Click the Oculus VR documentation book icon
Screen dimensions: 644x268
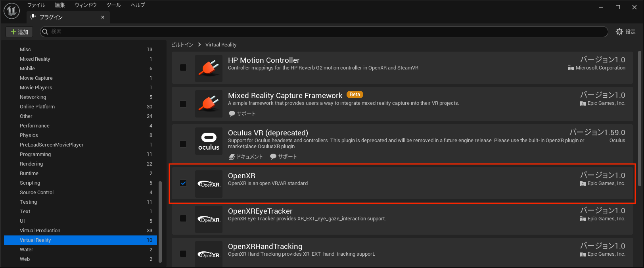(232, 157)
